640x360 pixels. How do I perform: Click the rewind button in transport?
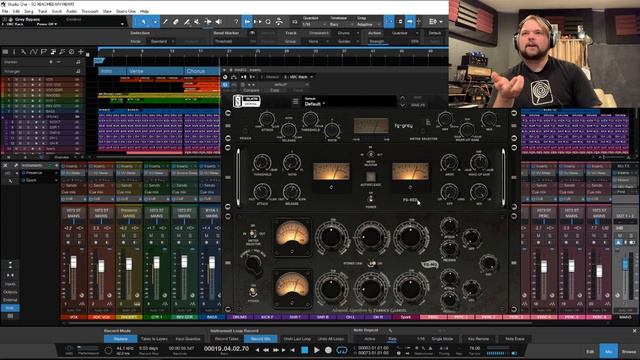[x=266, y=350]
